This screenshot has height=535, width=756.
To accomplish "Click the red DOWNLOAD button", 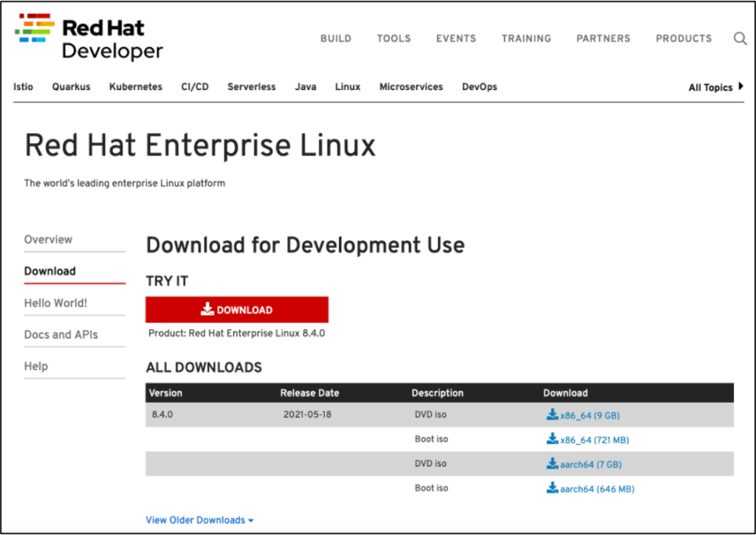I will click(237, 309).
